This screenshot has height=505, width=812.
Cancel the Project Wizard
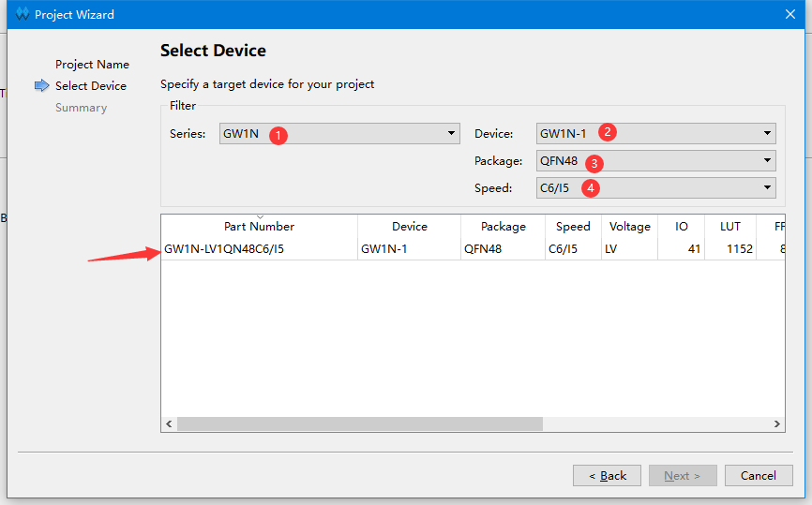click(x=759, y=476)
